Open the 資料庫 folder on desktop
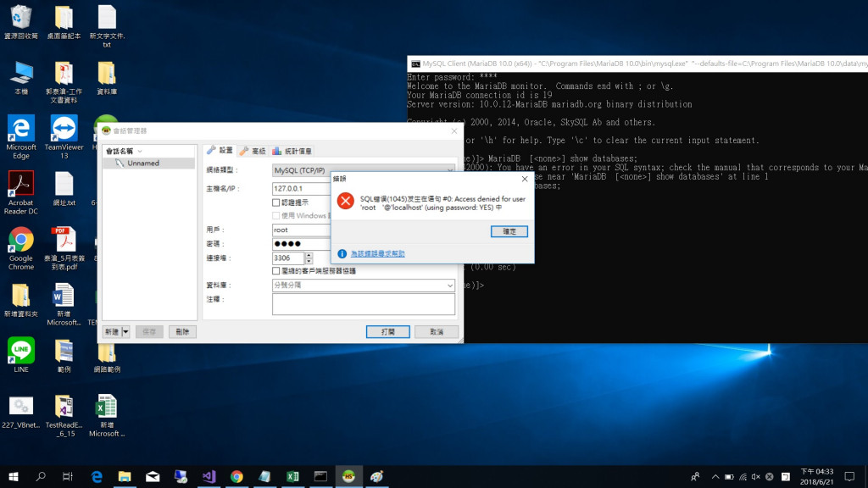The height and width of the screenshot is (488, 868). coord(107,77)
